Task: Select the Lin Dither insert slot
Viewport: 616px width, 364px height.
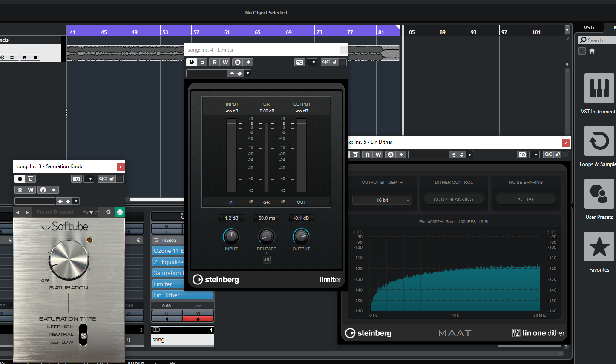Action: pyautogui.click(x=182, y=295)
